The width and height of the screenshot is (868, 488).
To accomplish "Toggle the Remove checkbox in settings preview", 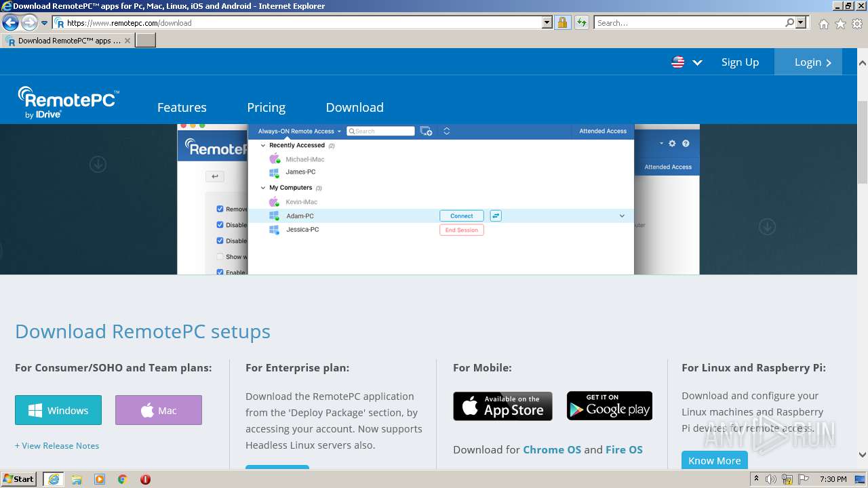I will coord(220,209).
